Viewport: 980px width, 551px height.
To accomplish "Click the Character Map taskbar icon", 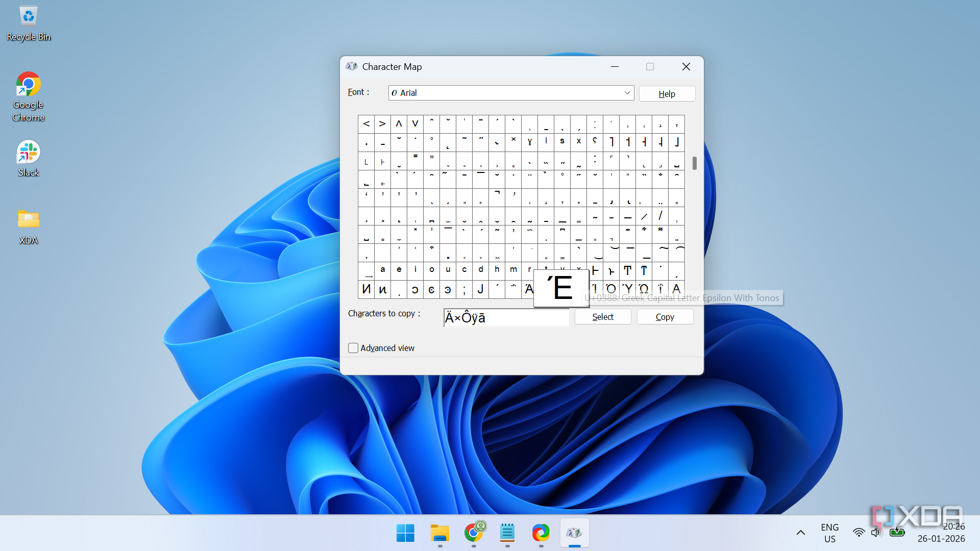I will 575,533.
